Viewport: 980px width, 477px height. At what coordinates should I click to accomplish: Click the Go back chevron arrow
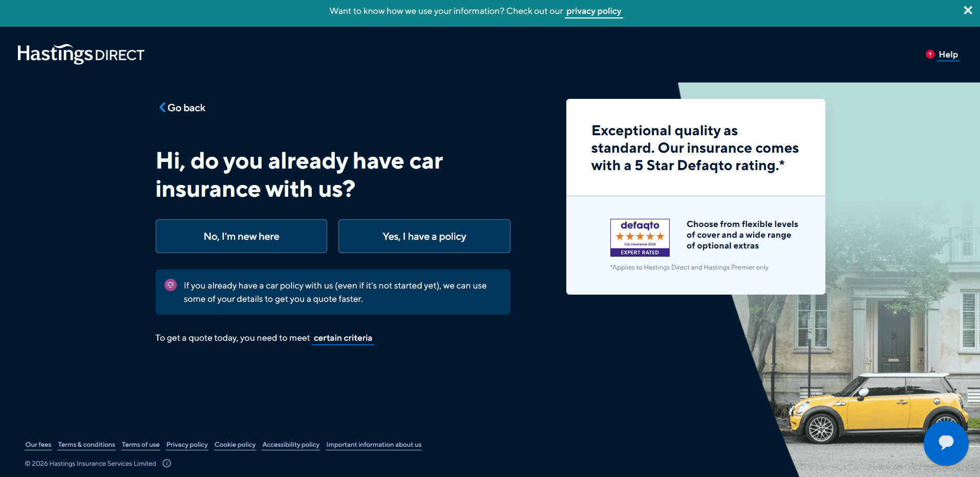pos(162,108)
